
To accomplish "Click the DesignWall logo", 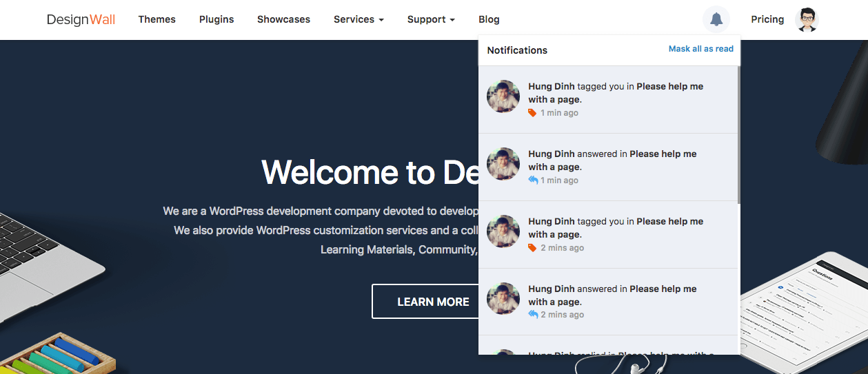I will pyautogui.click(x=81, y=19).
